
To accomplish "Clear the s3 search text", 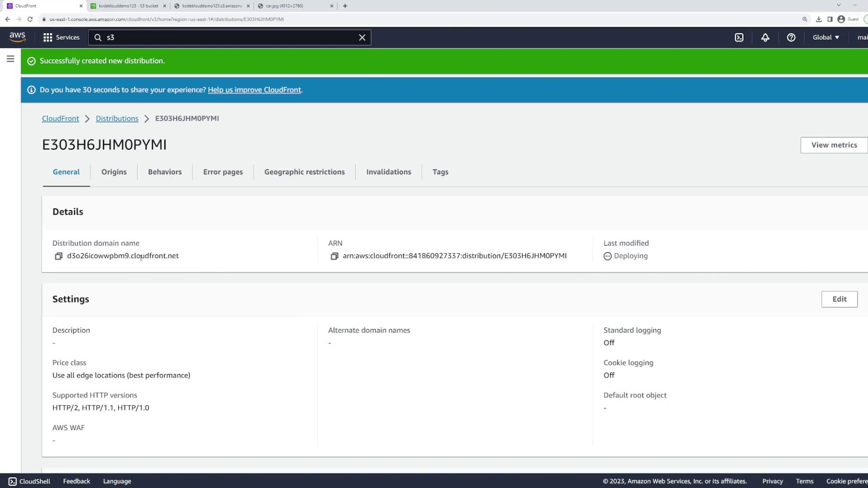I will pyautogui.click(x=362, y=38).
